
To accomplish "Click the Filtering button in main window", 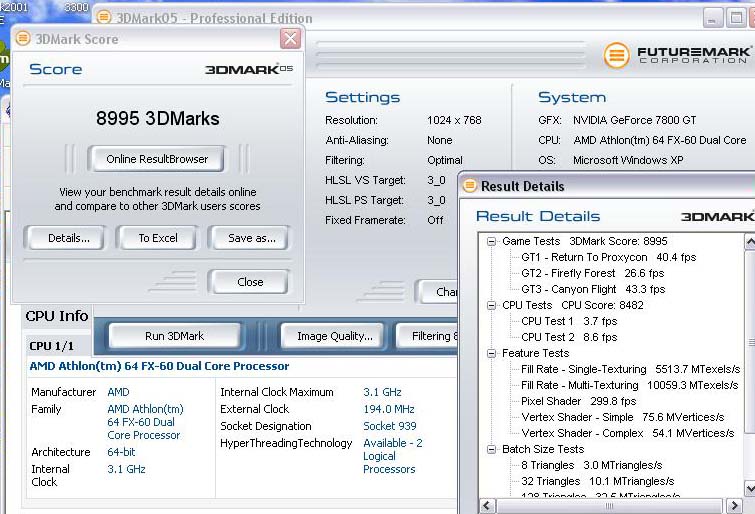I will [x=427, y=336].
